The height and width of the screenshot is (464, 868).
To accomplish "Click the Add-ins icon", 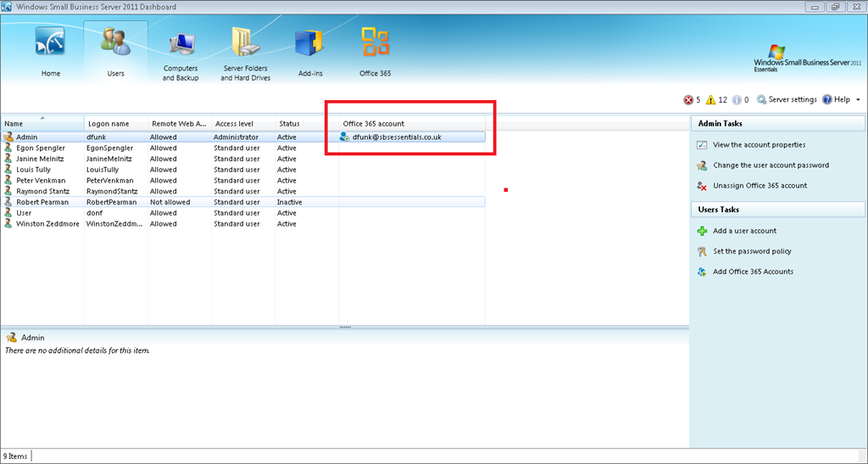I will pos(310,53).
